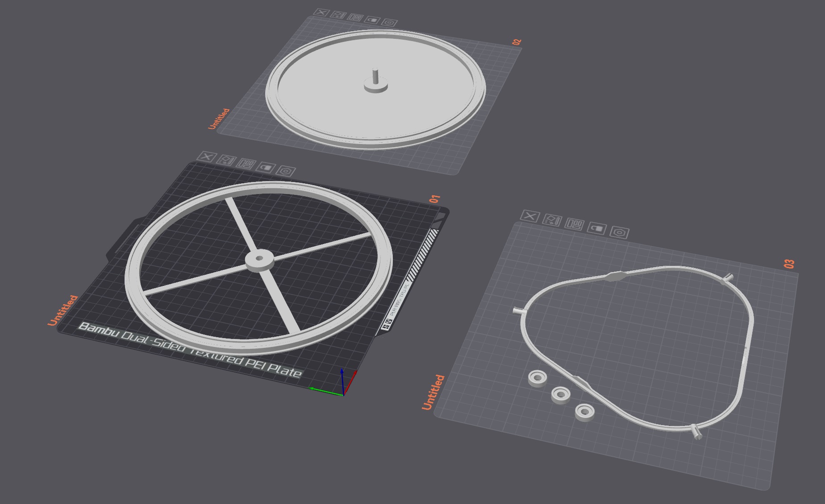Image resolution: width=825 pixels, height=504 pixels.
Task: Toggle the lock on plate 01
Action: pos(265,168)
